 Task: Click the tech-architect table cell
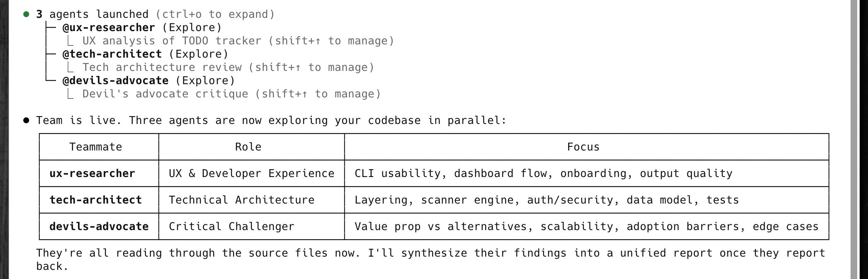[x=96, y=200]
